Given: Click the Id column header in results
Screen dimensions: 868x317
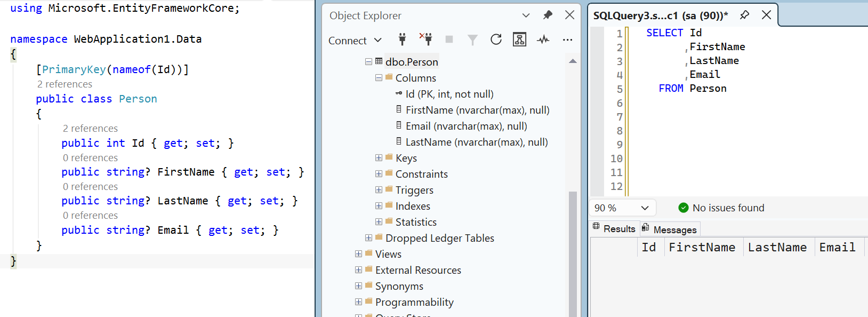Looking at the screenshot, I should (650, 247).
